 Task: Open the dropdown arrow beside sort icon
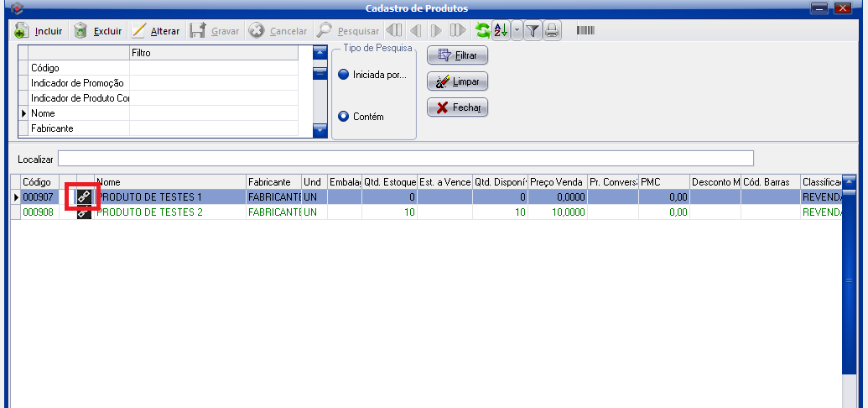[x=517, y=31]
